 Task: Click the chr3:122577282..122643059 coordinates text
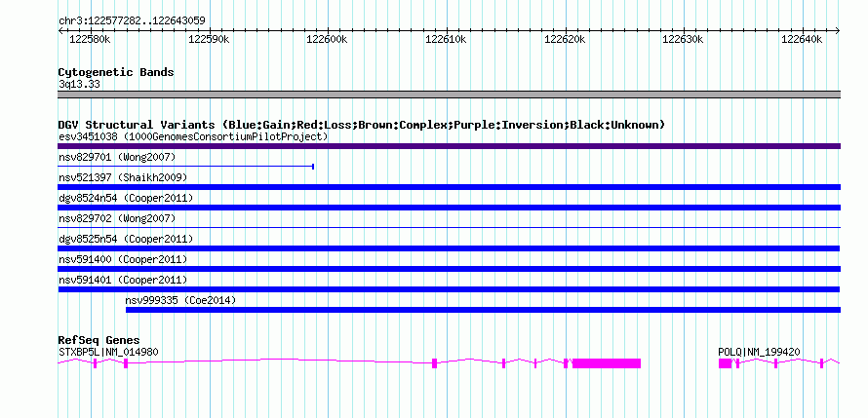point(132,21)
